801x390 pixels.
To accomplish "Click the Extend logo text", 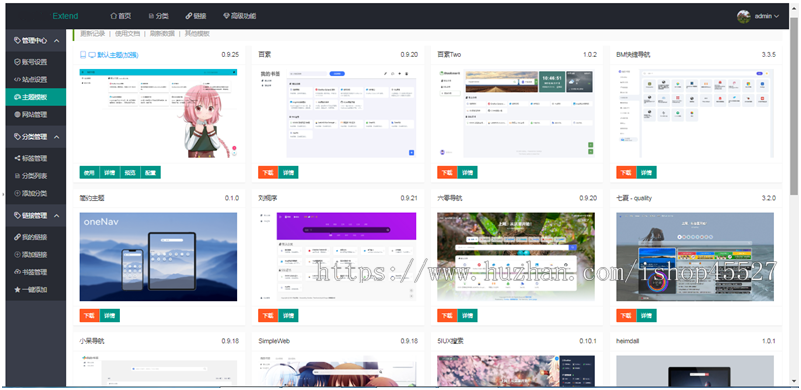I will coord(65,16).
